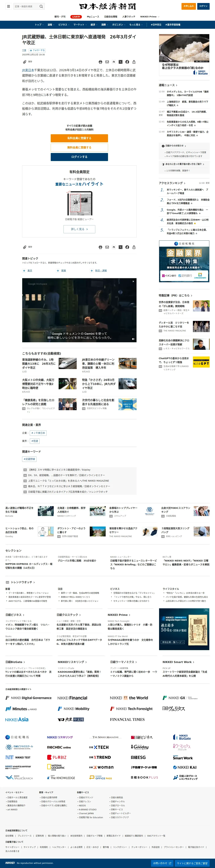The width and height of the screenshot is (215, 868).
Task: Click the share icon above 関連トピック
Action: tap(134, 247)
